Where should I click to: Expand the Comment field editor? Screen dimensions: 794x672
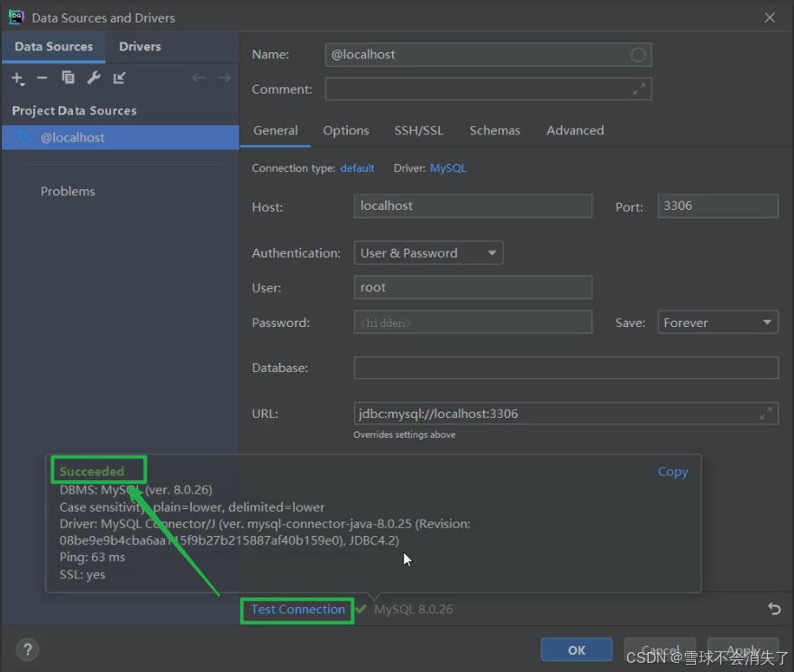[639, 89]
